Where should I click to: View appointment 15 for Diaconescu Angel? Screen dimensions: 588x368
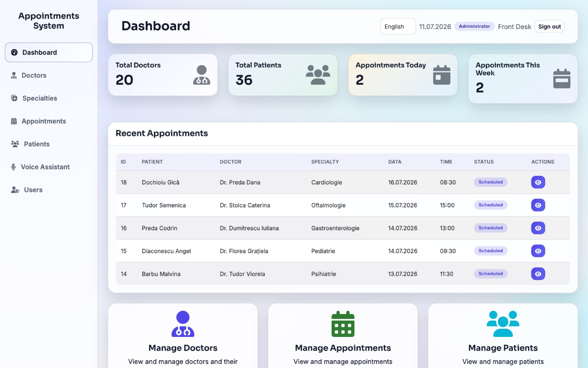click(x=538, y=251)
